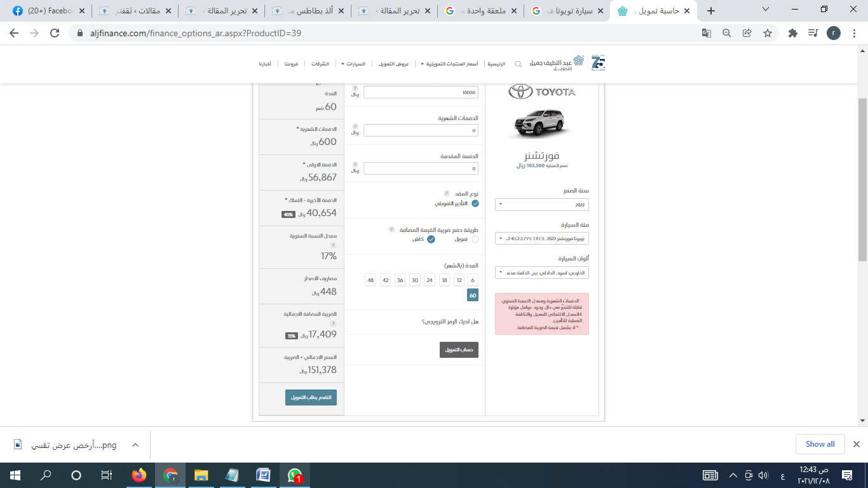Open سنة الصنع year dropdown
The image size is (868, 488).
pyautogui.click(x=542, y=205)
